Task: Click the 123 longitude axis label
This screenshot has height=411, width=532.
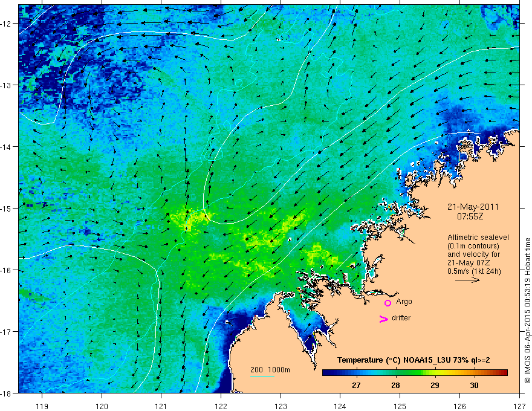Action: click(x=281, y=407)
